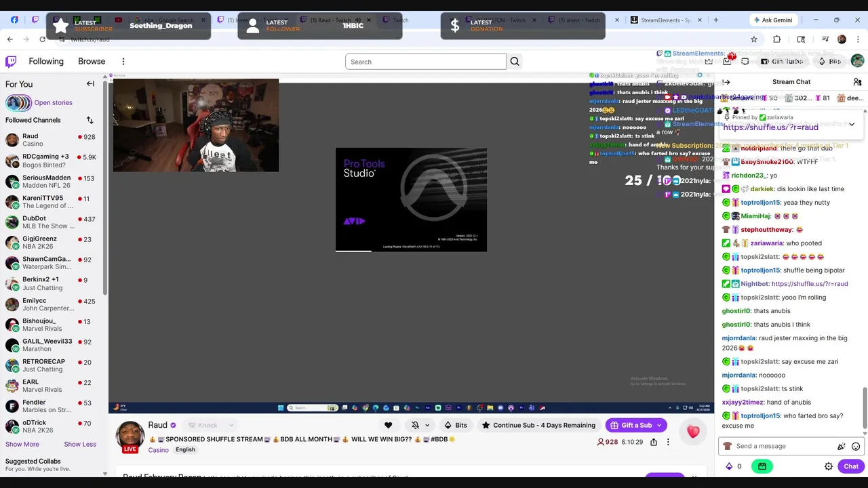
Task: Open the chat community users icon
Action: pos(857,82)
